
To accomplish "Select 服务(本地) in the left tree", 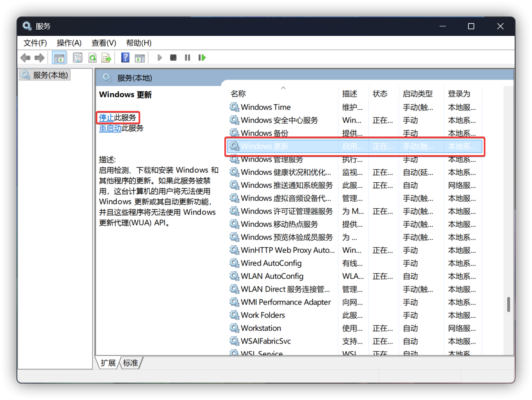I will point(45,75).
